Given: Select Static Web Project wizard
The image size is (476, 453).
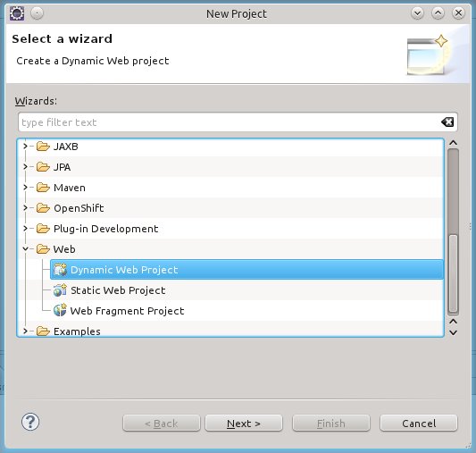Looking at the screenshot, I should point(118,290).
